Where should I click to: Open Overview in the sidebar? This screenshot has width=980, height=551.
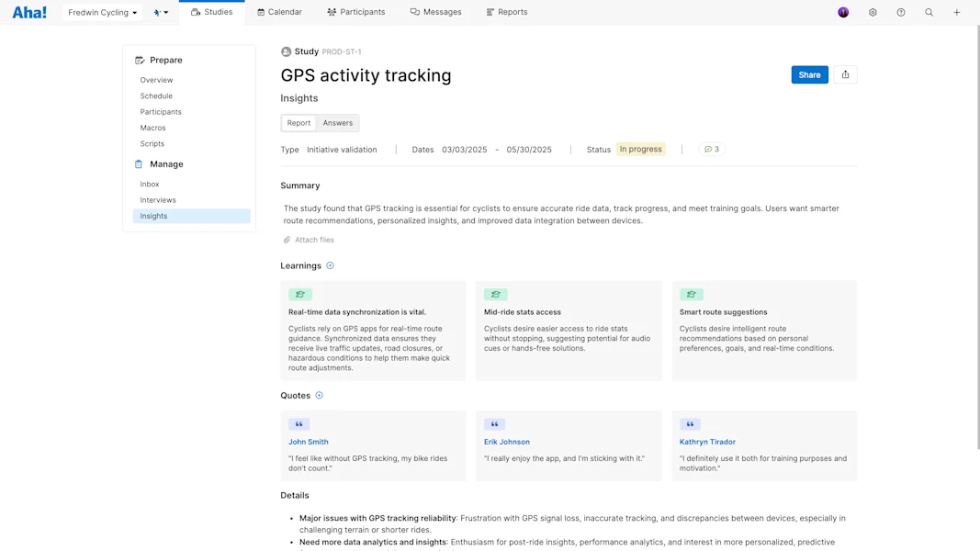(x=156, y=80)
